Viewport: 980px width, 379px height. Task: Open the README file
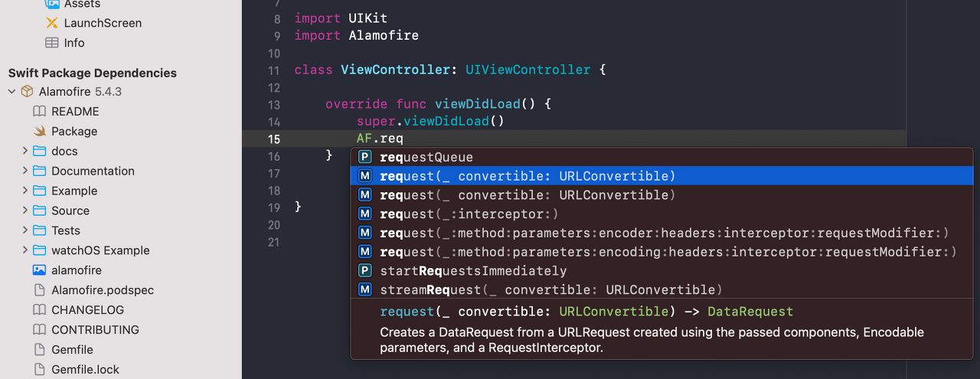75,112
